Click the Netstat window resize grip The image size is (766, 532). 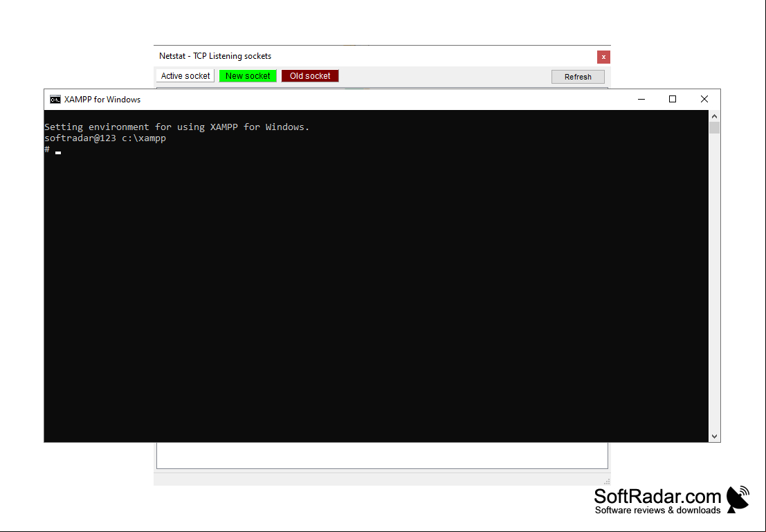tap(607, 481)
